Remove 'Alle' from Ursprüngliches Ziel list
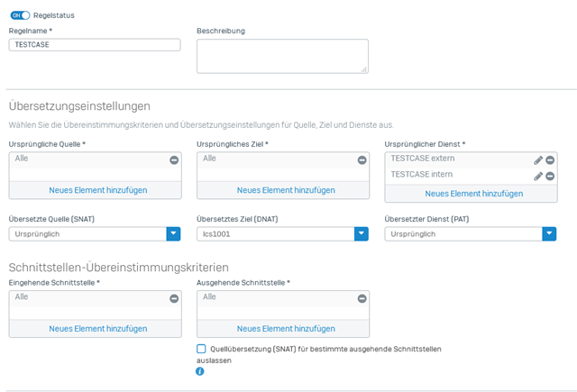 click(362, 160)
